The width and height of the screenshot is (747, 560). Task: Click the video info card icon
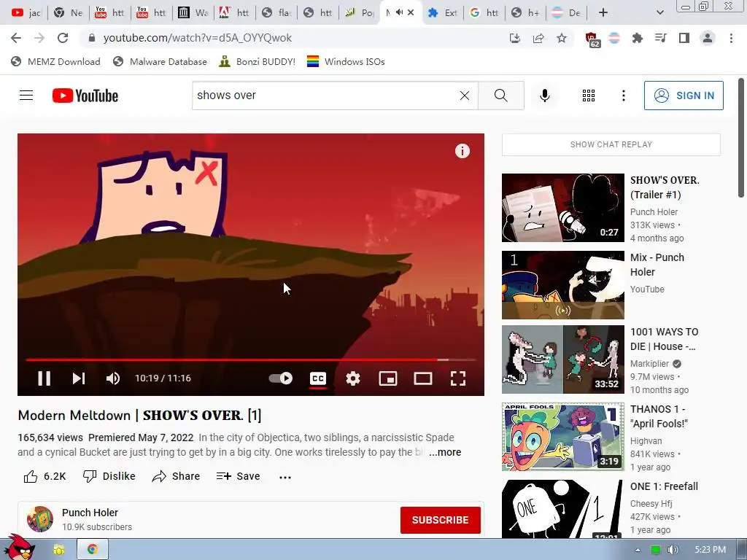click(x=462, y=151)
